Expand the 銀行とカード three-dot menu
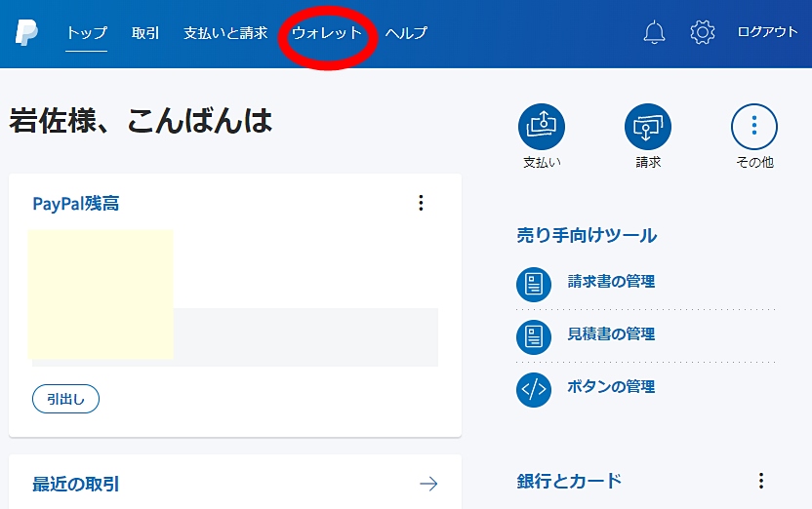 coord(761,481)
